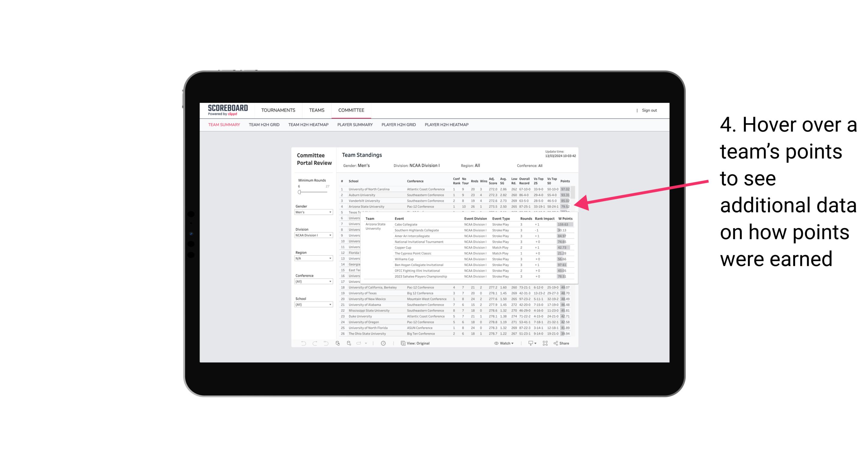Click the download/export icon in toolbar
The width and height of the screenshot is (868, 467).
[529, 344]
